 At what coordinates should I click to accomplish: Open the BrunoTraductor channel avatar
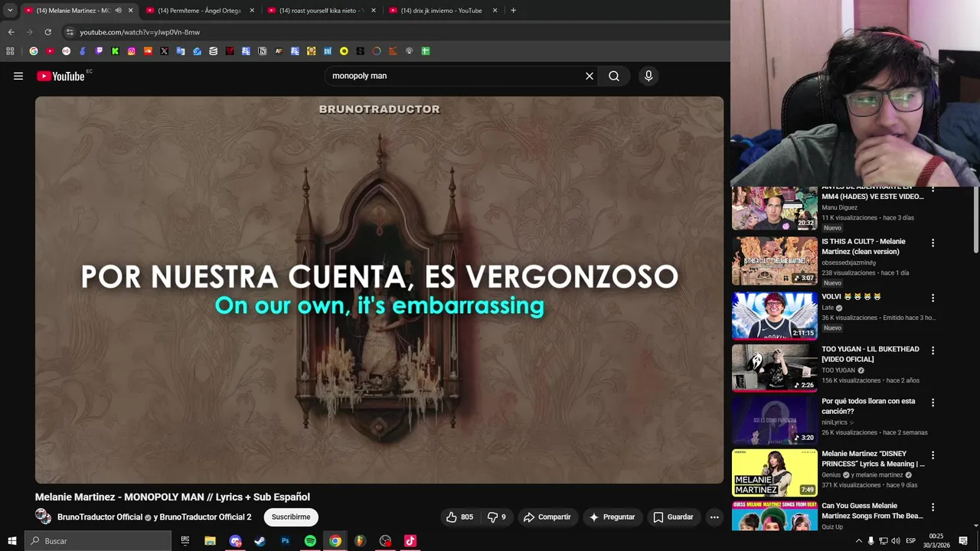44,517
